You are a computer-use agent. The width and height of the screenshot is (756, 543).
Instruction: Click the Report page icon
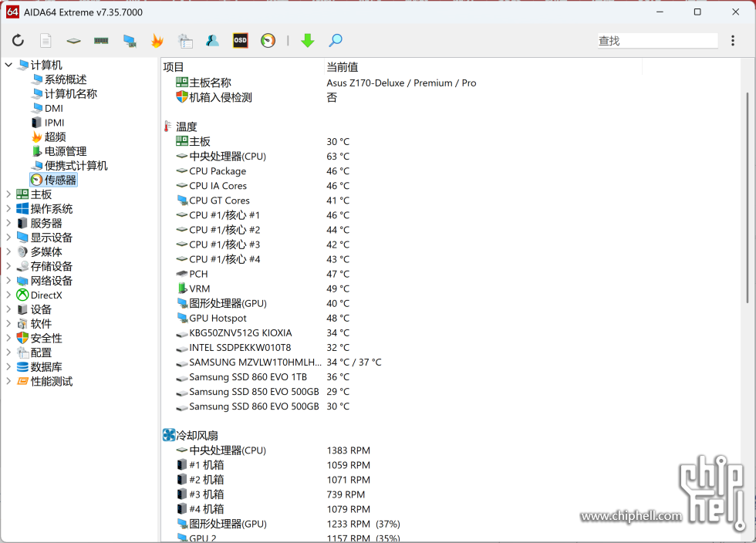click(46, 41)
